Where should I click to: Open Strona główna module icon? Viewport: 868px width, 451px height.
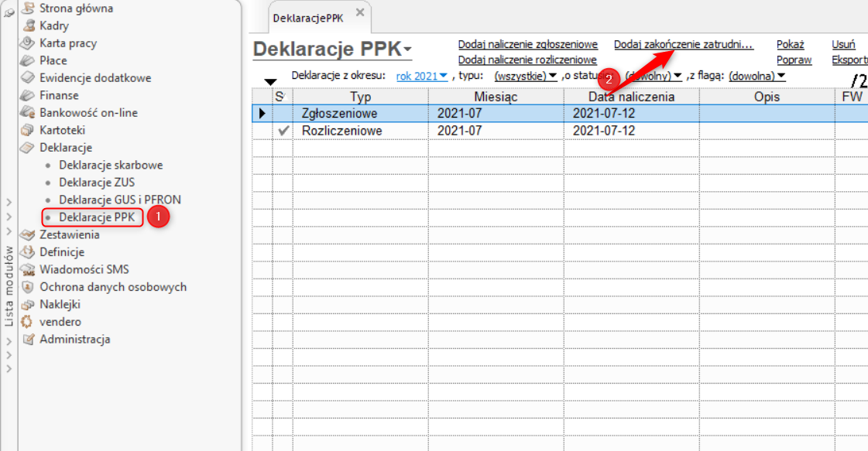click(28, 9)
